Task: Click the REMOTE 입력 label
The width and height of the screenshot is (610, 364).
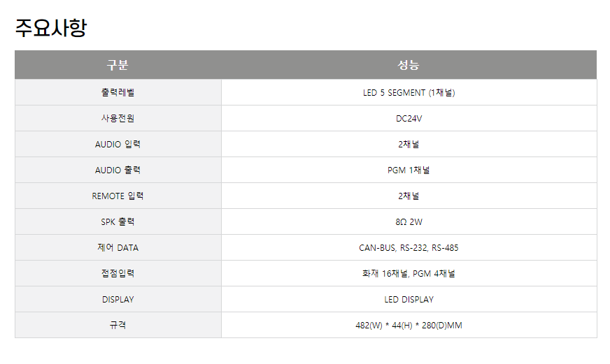Action: [118, 196]
